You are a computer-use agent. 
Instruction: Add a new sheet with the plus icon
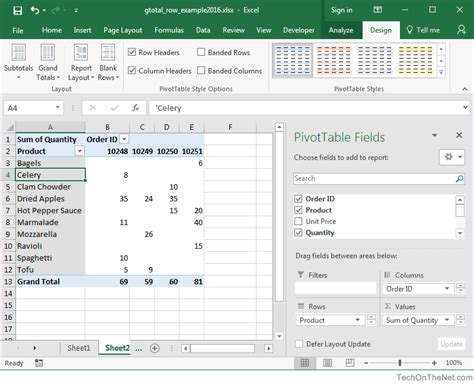(154, 348)
